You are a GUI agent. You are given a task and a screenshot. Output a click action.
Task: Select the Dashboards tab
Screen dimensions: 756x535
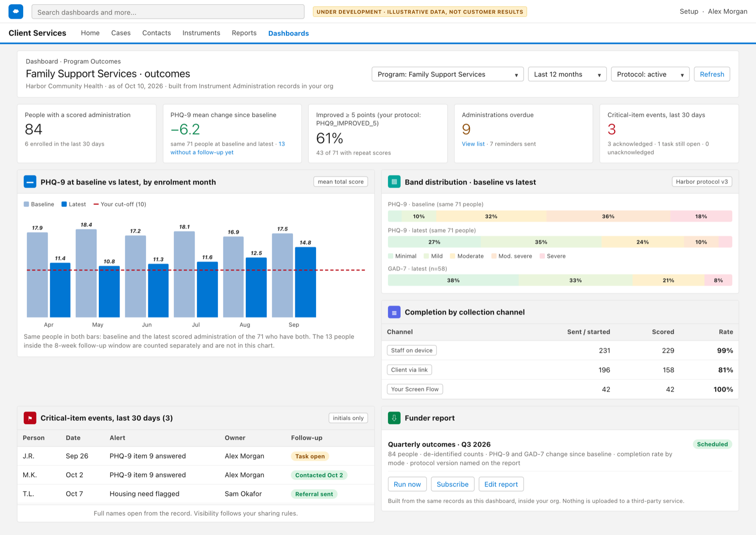pos(289,33)
